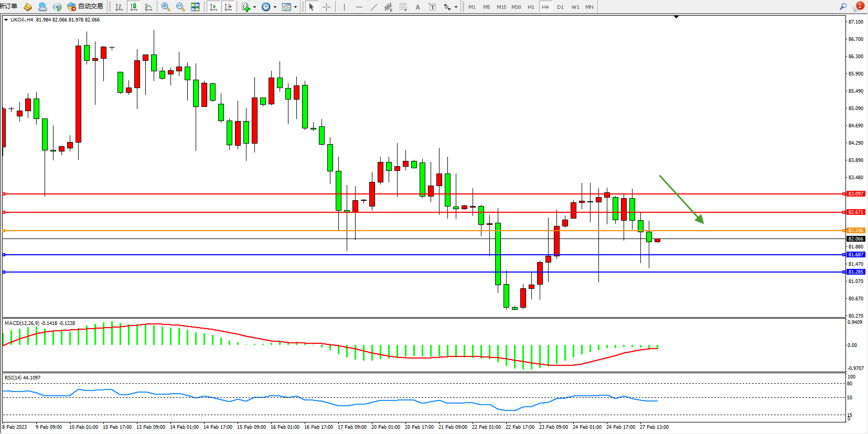Select the Fibonacci retracement tool
The image size is (868, 434).
click(x=403, y=7)
